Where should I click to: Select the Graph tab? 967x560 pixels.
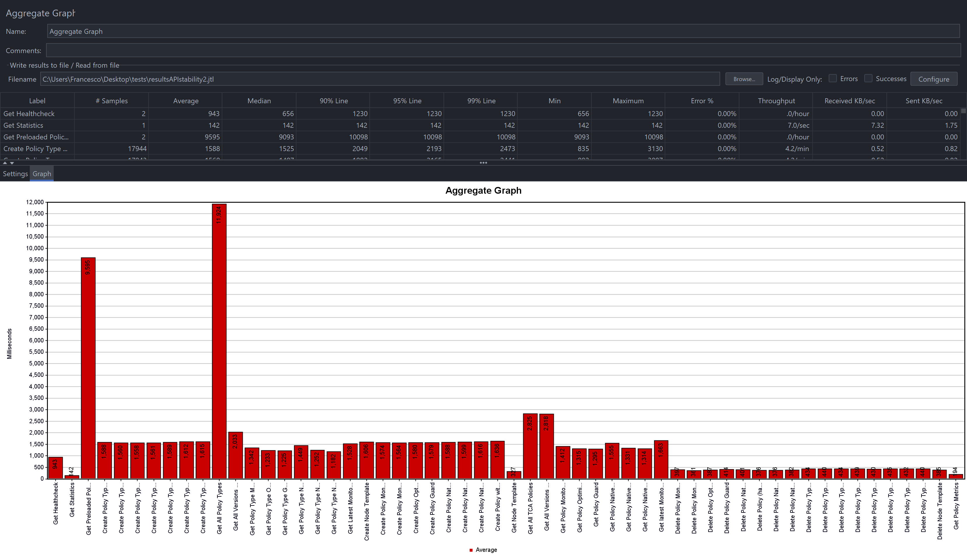(42, 174)
